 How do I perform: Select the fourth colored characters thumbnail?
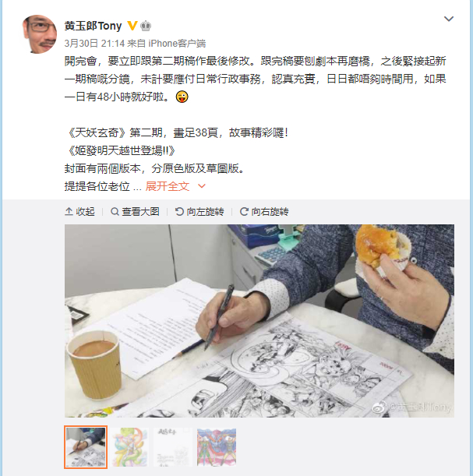pos(217,447)
